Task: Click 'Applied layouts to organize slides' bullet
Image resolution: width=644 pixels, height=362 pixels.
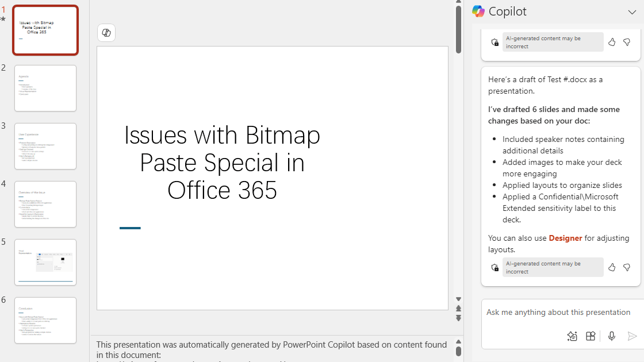Action: pyautogui.click(x=562, y=185)
